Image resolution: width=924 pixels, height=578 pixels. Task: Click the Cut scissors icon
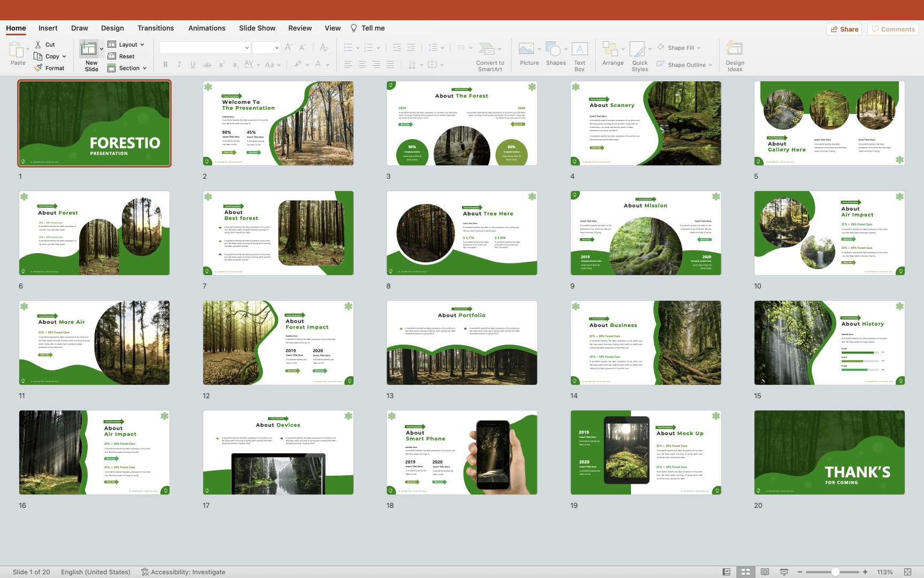(38, 44)
